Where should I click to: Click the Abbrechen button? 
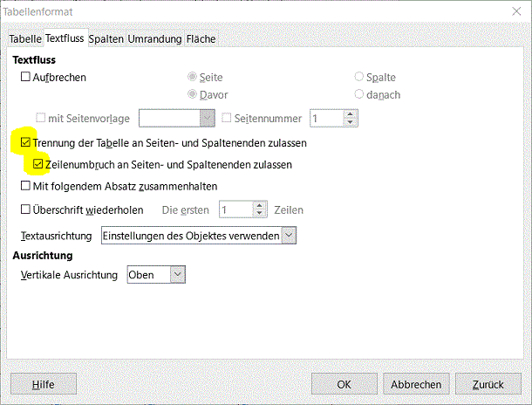(416, 384)
